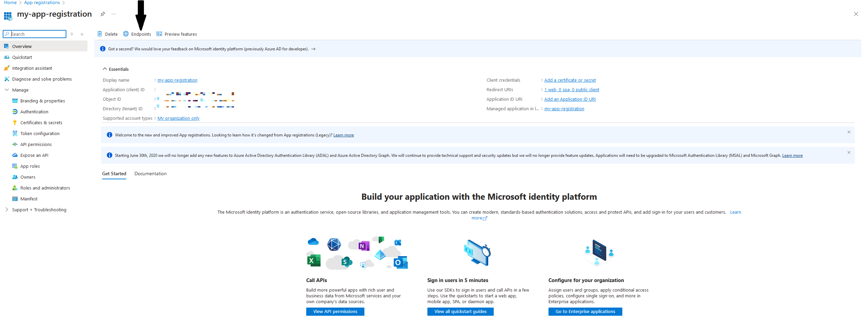Click the Quickstart cloud icon
The width and height of the screenshot is (868, 329).
point(6,57)
